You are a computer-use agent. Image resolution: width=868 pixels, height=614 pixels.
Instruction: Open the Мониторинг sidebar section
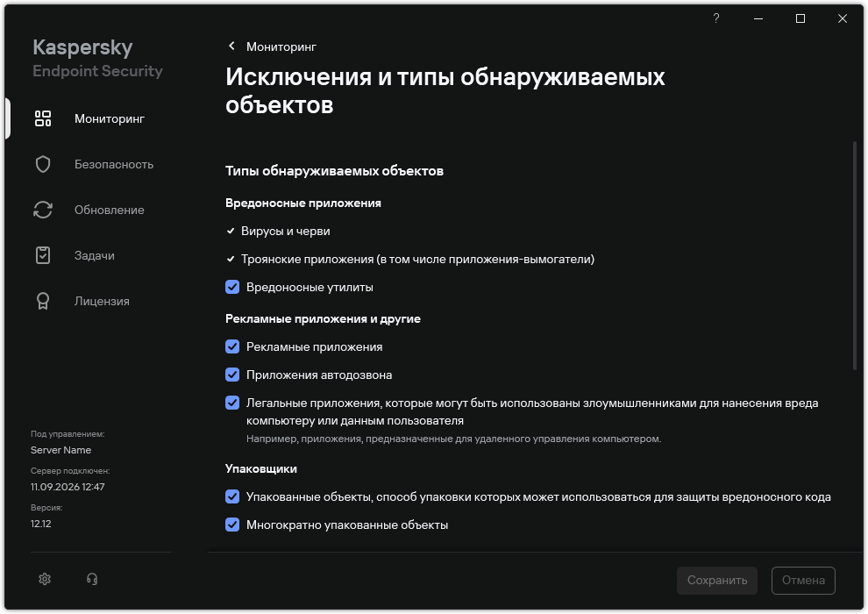coord(110,118)
